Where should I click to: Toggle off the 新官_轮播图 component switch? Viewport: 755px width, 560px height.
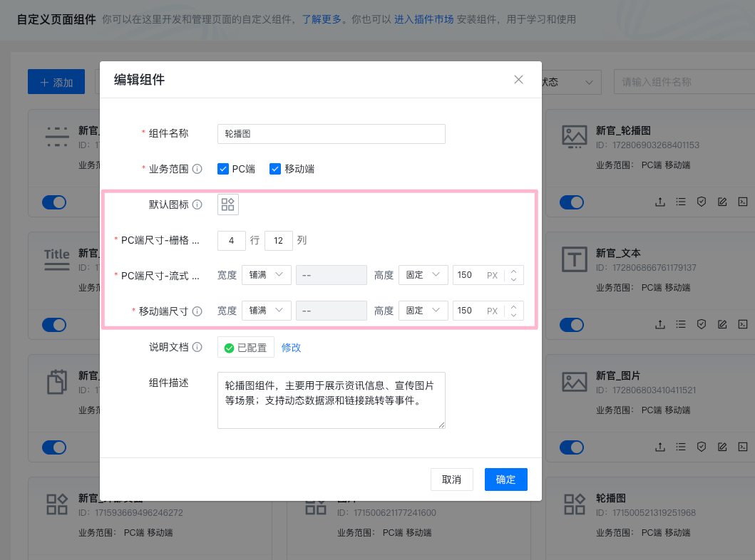click(x=572, y=202)
